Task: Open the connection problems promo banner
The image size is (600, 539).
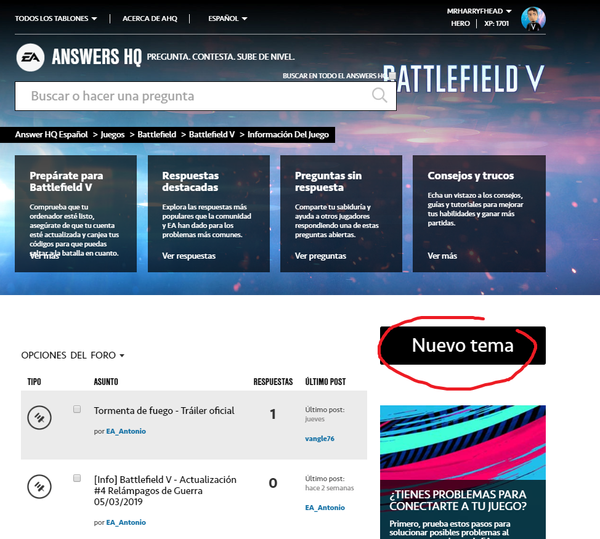Action: pyautogui.click(x=463, y=472)
